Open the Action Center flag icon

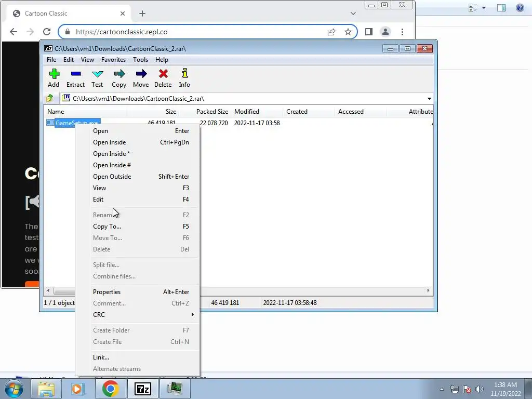coord(467,389)
